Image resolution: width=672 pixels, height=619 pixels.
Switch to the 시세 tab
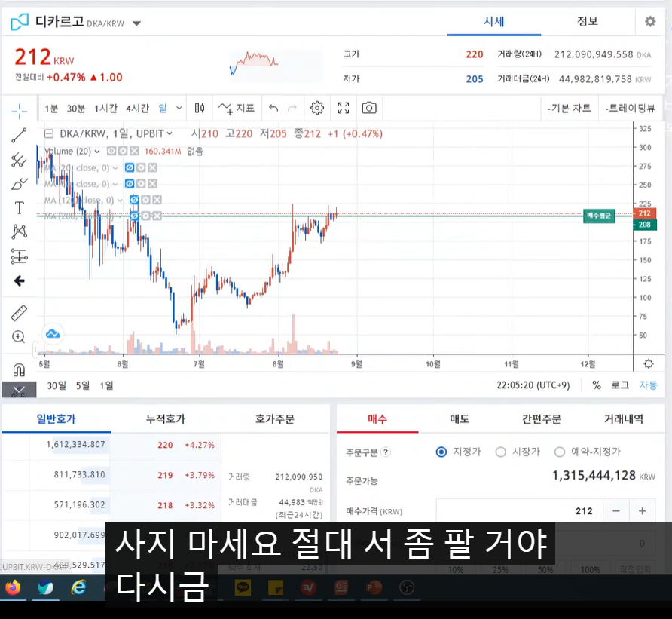coord(493,21)
